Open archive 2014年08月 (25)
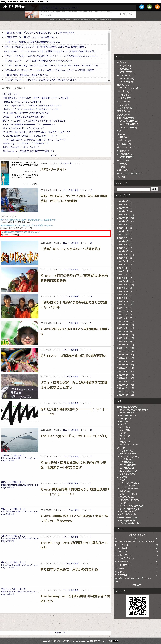The image size is (161, 644). [x=125, y=281]
